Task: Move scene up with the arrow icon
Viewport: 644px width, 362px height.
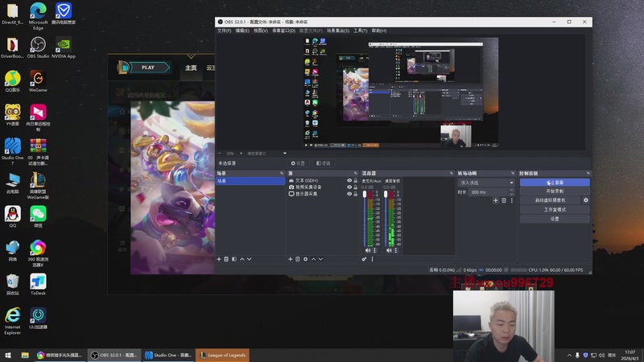Action: click(x=242, y=259)
